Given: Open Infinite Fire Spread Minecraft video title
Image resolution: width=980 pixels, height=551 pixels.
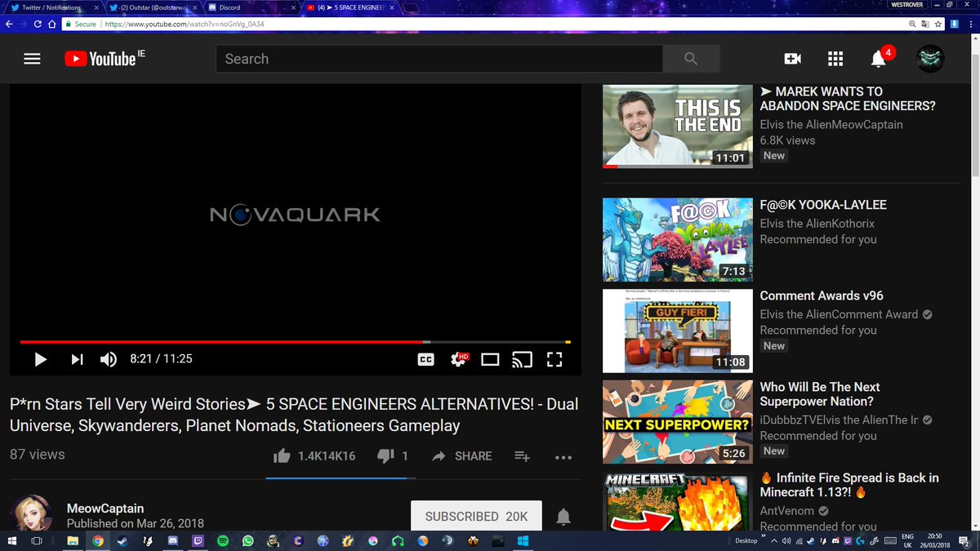Looking at the screenshot, I should click(x=849, y=485).
